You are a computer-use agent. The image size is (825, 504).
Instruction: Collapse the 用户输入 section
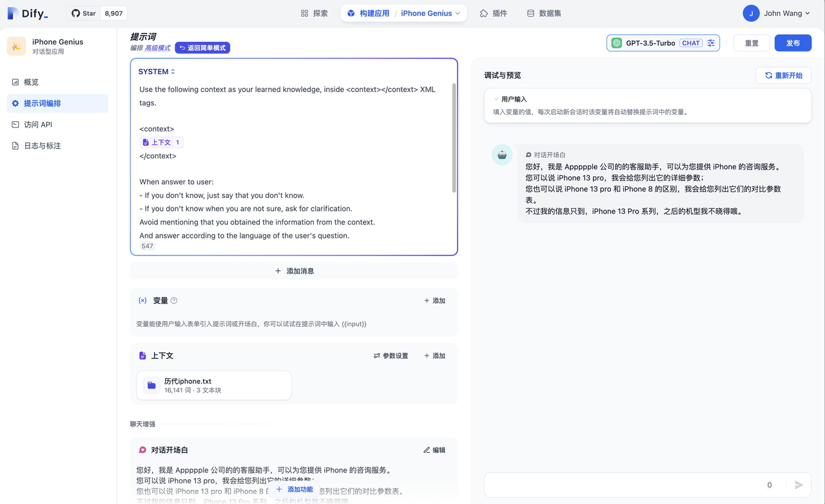point(496,99)
